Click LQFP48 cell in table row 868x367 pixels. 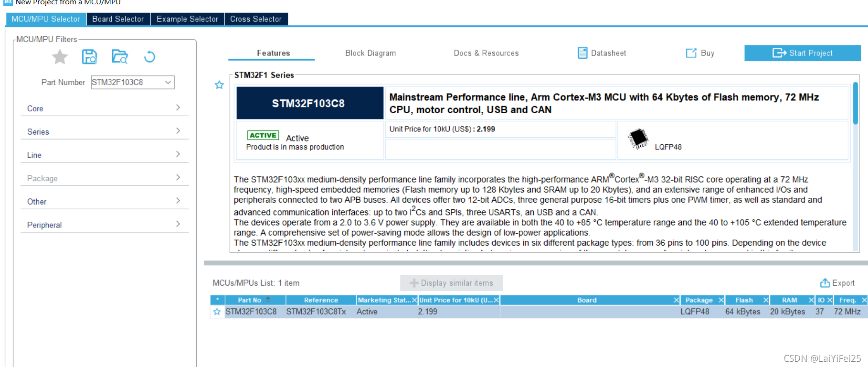pyautogui.click(x=695, y=312)
